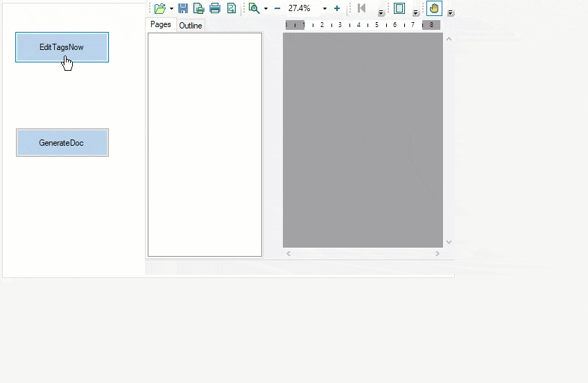
Task: Expand the Open folder dropdown arrow
Action: coord(171,9)
